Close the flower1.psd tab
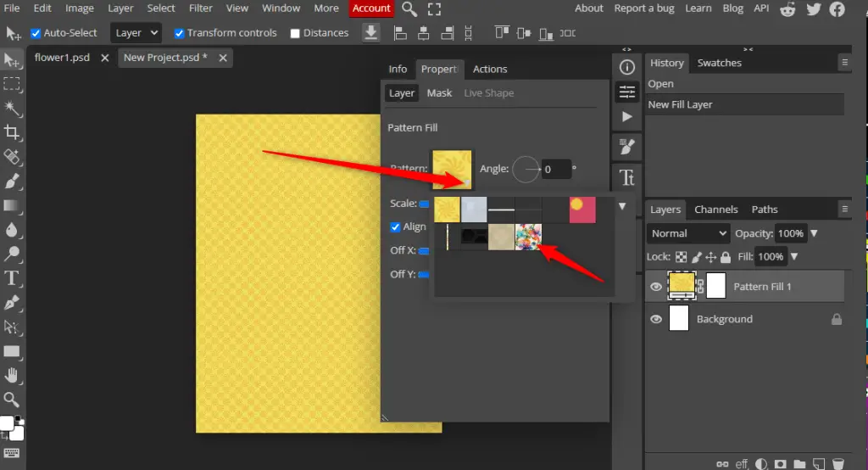Image resolution: width=868 pixels, height=470 pixels. pyautogui.click(x=104, y=58)
